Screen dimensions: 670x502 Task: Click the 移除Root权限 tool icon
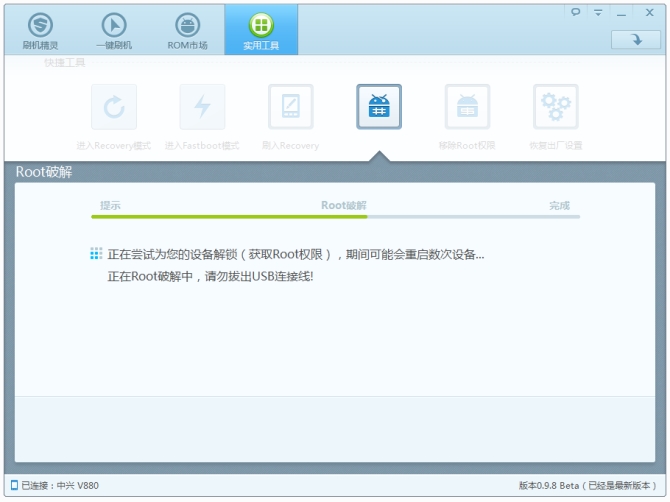pyautogui.click(x=467, y=107)
